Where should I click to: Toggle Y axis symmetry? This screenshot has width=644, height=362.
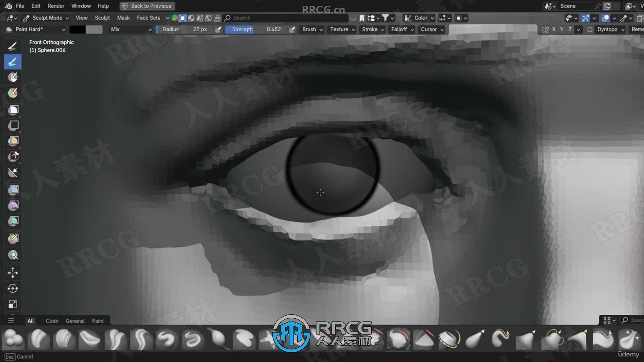(x=562, y=29)
